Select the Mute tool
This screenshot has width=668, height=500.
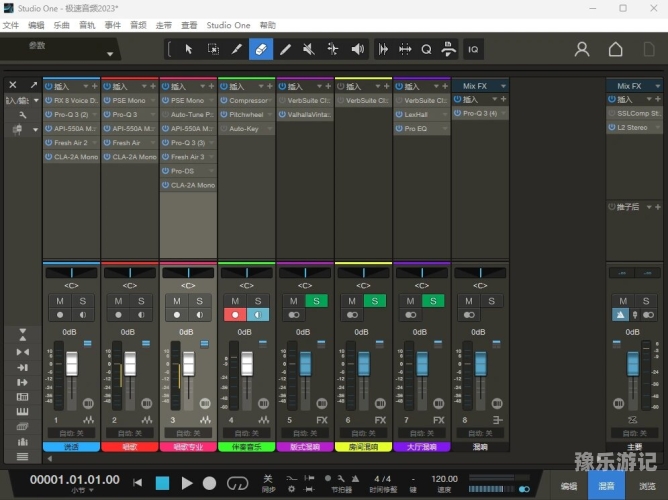[x=309, y=49]
